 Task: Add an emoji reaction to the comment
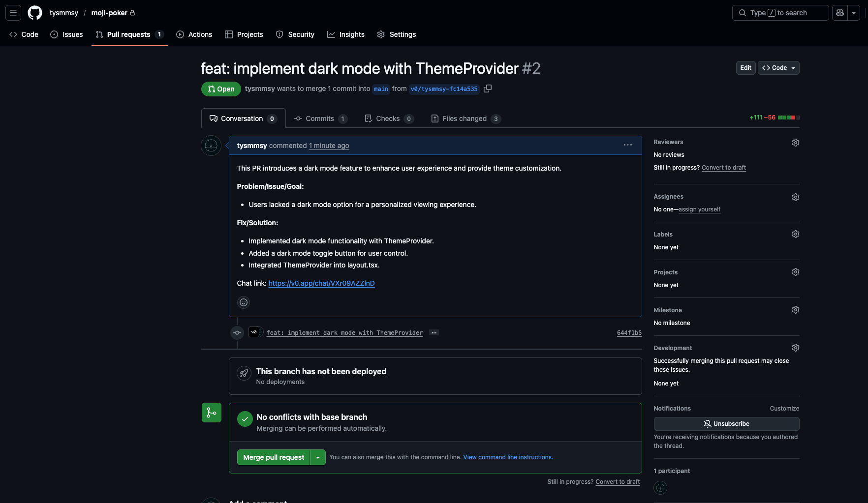pyautogui.click(x=244, y=302)
